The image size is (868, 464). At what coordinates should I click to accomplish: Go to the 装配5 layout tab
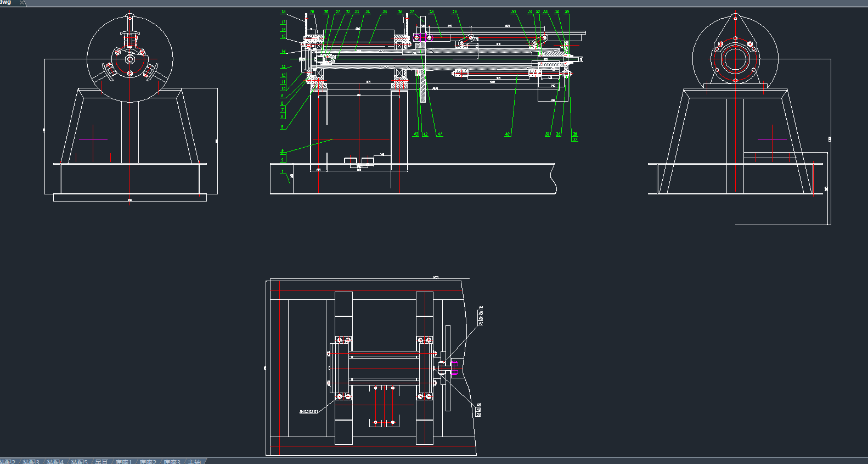click(79, 462)
